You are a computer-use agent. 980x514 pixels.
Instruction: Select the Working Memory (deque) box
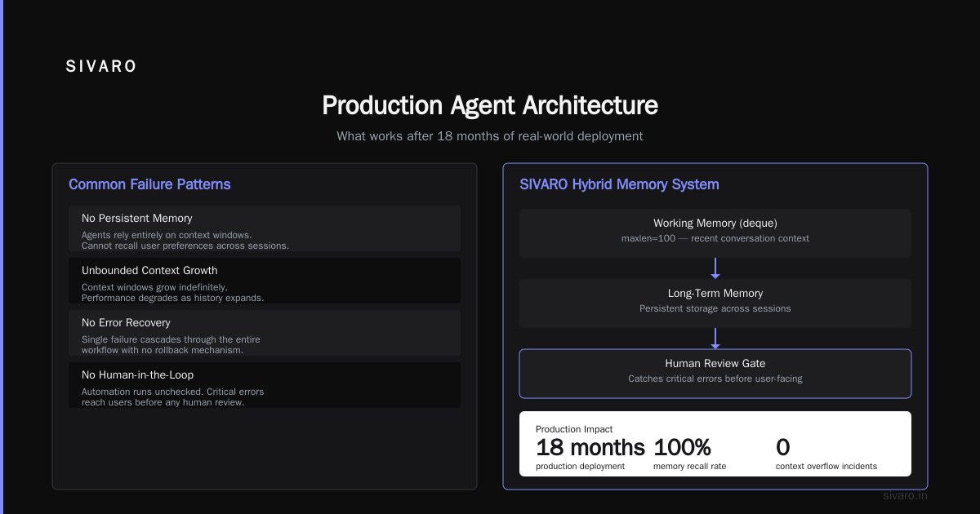click(x=715, y=233)
